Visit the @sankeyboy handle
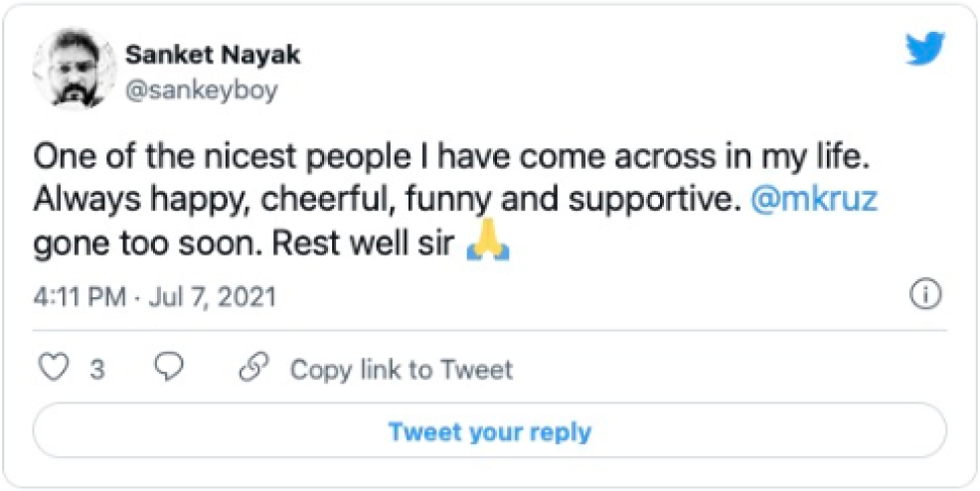Image resolution: width=980 pixels, height=491 pixels. pyautogui.click(x=202, y=89)
